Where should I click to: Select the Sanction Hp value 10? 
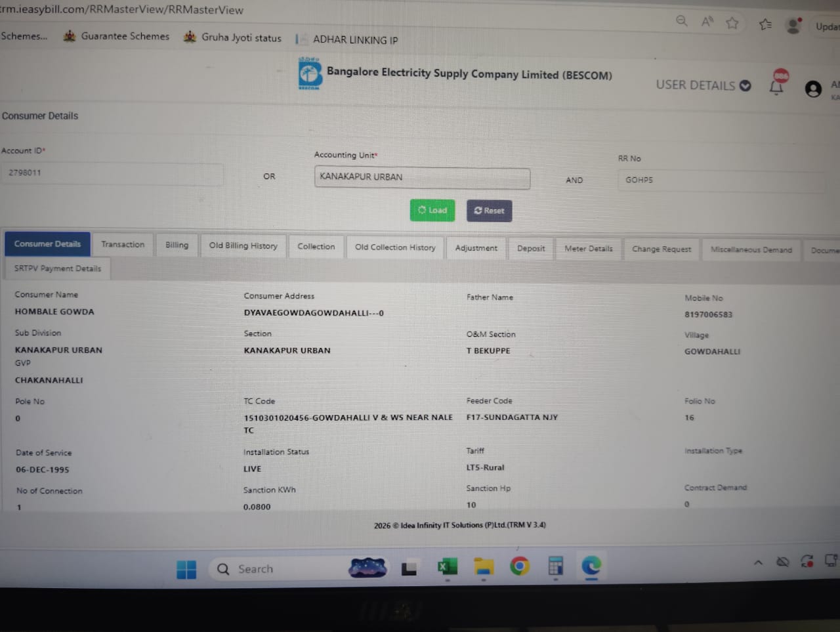pyautogui.click(x=471, y=505)
